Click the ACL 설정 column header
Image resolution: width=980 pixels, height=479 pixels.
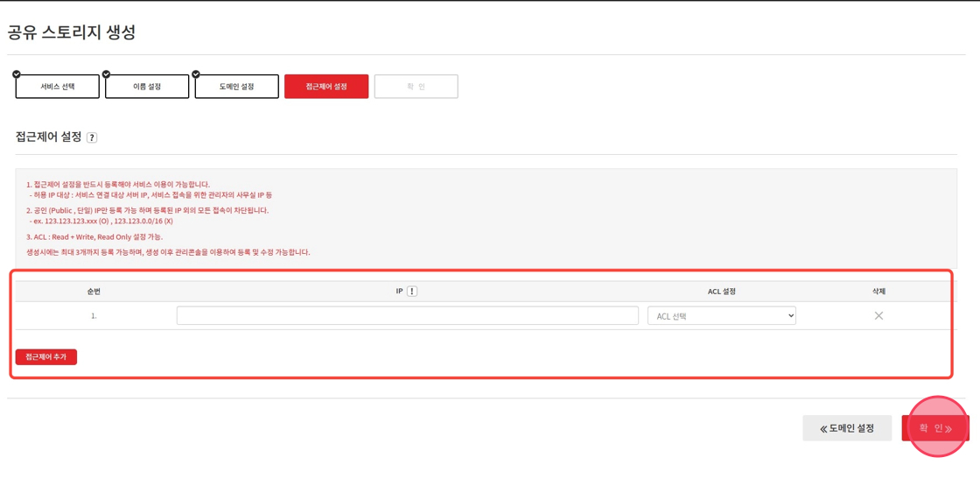(721, 292)
